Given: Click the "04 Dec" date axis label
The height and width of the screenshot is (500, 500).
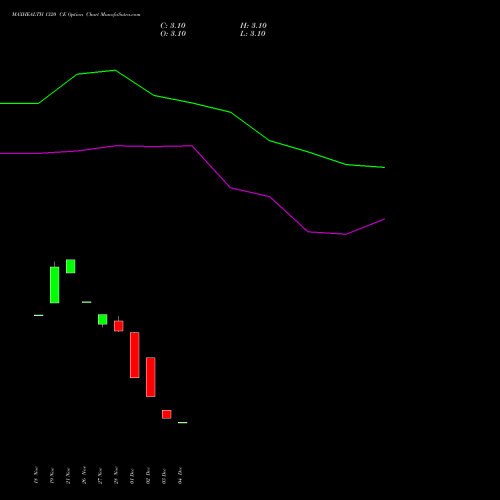Looking at the screenshot, I should 180,476.
